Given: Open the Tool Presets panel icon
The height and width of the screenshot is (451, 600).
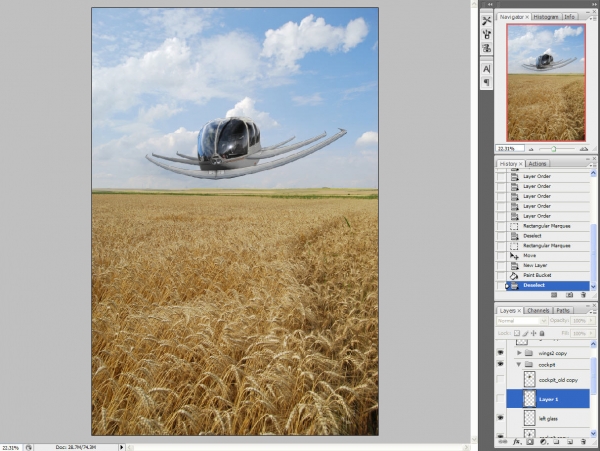Looking at the screenshot, I should 487,21.
